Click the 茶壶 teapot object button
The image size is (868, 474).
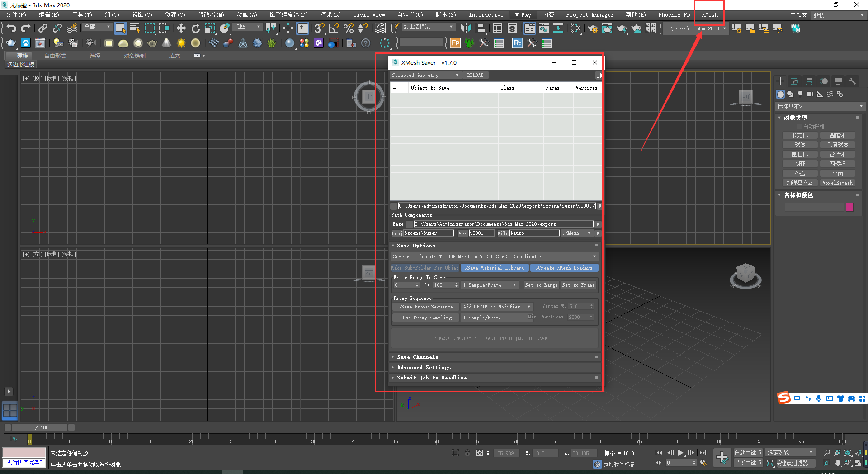800,173
